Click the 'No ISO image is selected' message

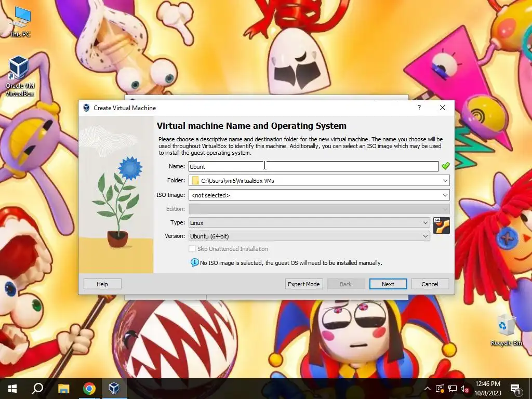pyautogui.click(x=291, y=263)
